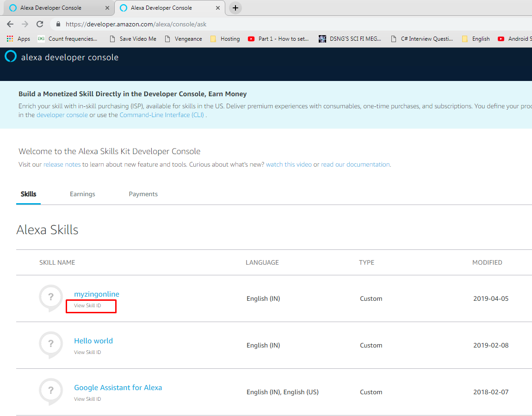The height and width of the screenshot is (416, 532).
Task: View Skill ID for Google Assistant for Alexa
Action: point(87,399)
